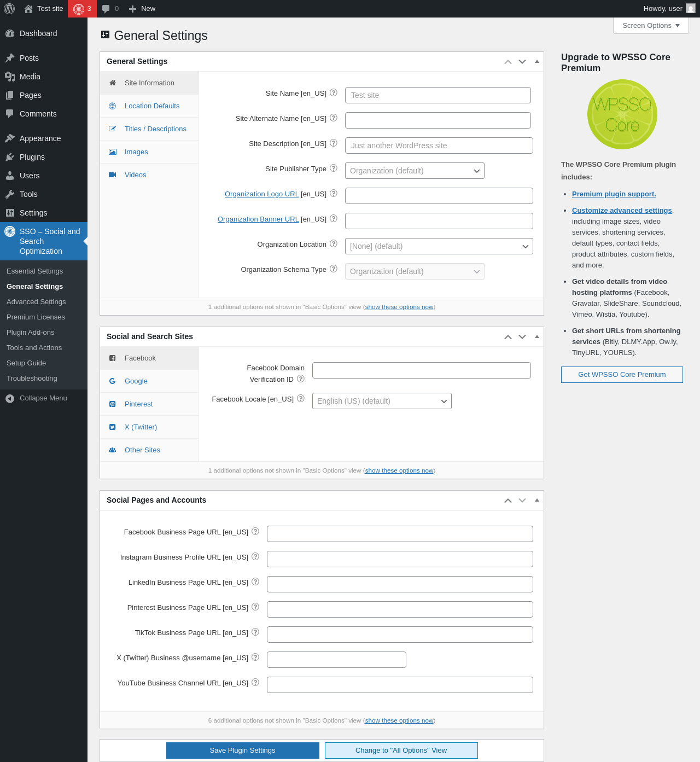The height and width of the screenshot is (762, 700).
Task: Open Essential Settings submenu item
Action: (x=44, y=271)
